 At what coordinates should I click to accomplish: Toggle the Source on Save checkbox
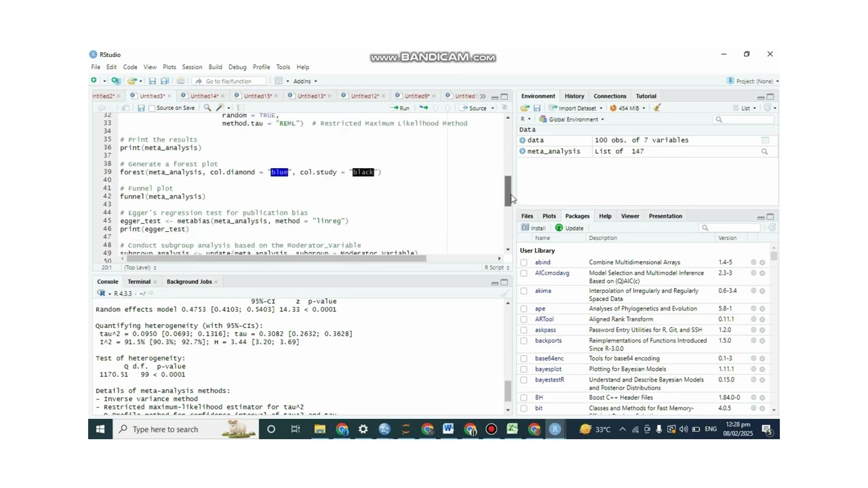tap(153, 108)
